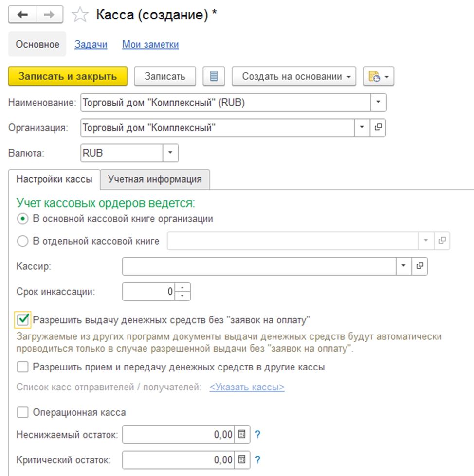Open the 'Мои заметки' navigation link
Viewport: 474px width, 476px height.
click(150, 44)
